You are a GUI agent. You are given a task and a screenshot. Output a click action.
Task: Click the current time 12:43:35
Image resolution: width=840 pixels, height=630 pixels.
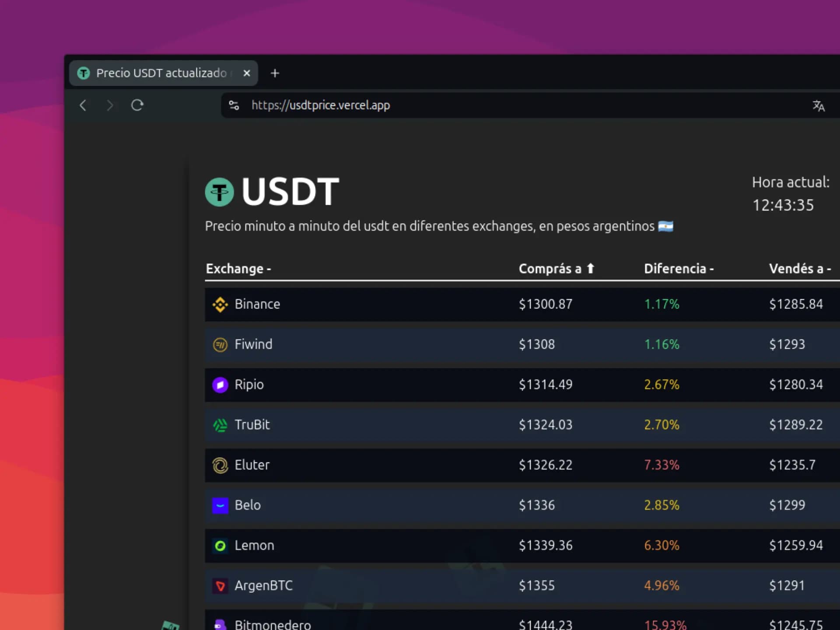(x=783, y=205)
